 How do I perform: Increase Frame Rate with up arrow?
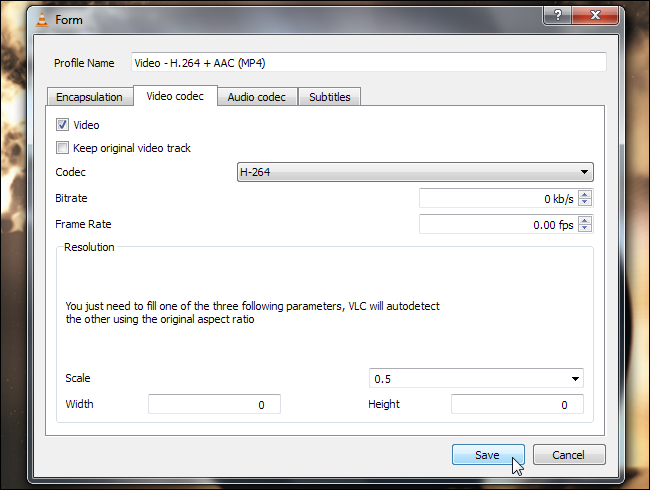pyautogui.click(x=585, y=220)
